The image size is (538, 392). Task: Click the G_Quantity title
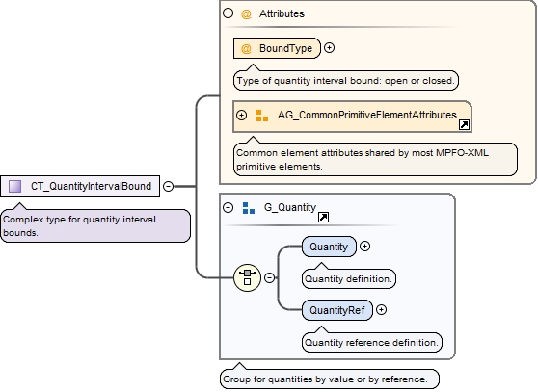point(290,207)
